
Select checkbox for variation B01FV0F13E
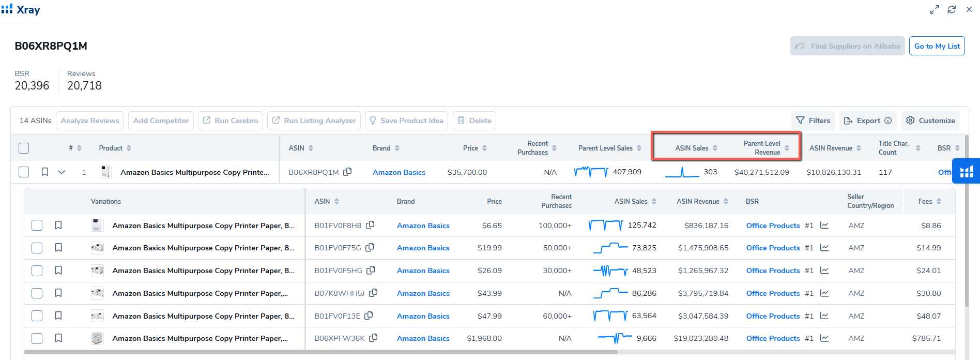37,316
